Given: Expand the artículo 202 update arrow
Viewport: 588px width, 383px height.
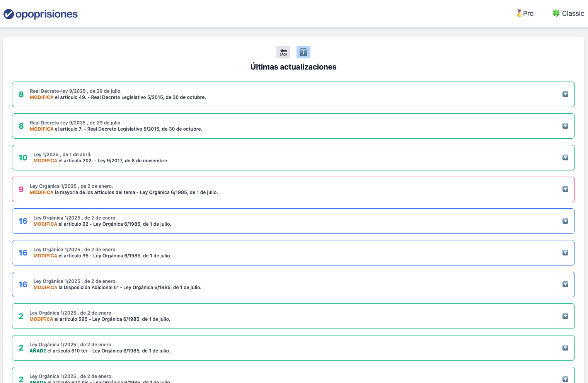Looking at the screenshot, I should [565, 158].
